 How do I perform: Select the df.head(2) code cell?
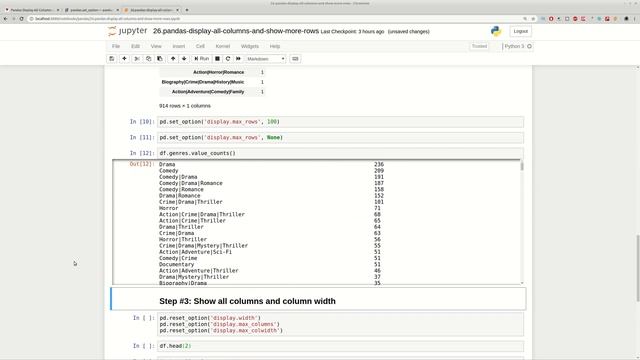pos(340,346)
